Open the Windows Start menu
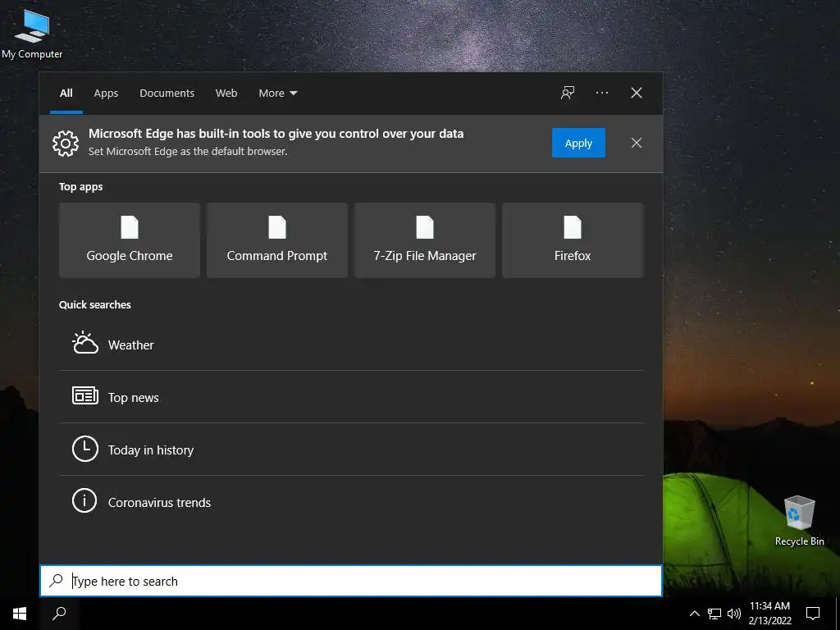Image resolution: width=840 pixels, height=630 pixels. click(x=20, y=614)
